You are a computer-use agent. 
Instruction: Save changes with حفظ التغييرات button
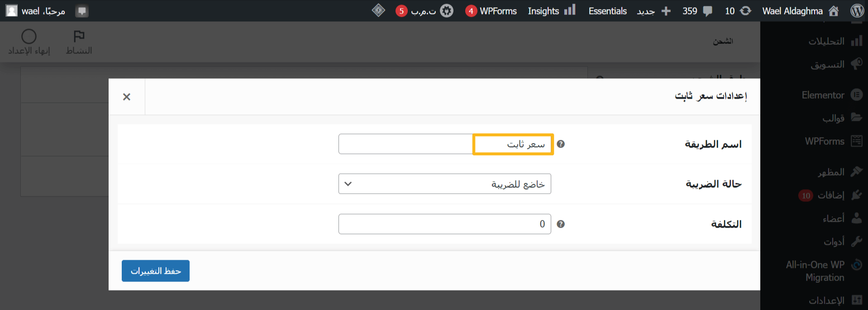[156, 271]
